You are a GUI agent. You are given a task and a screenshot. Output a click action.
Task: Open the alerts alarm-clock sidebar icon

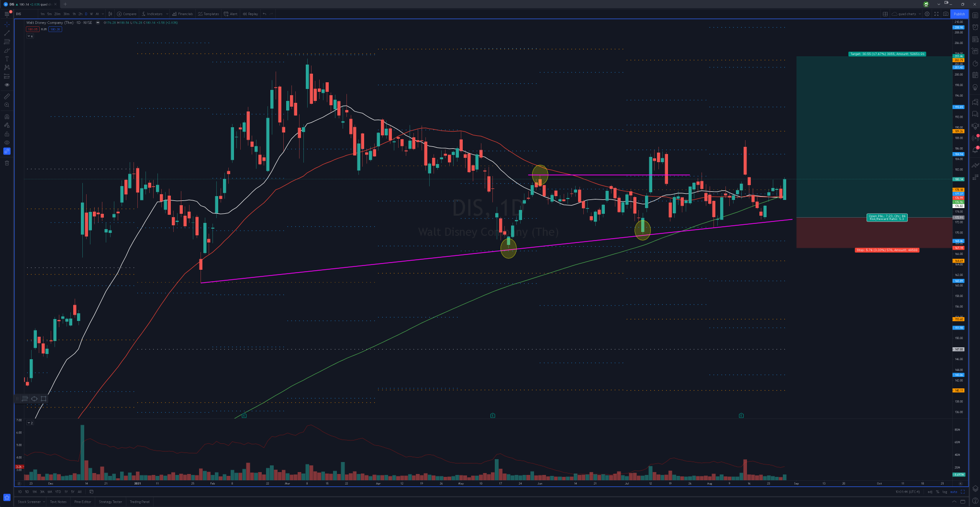pos(975,27)
